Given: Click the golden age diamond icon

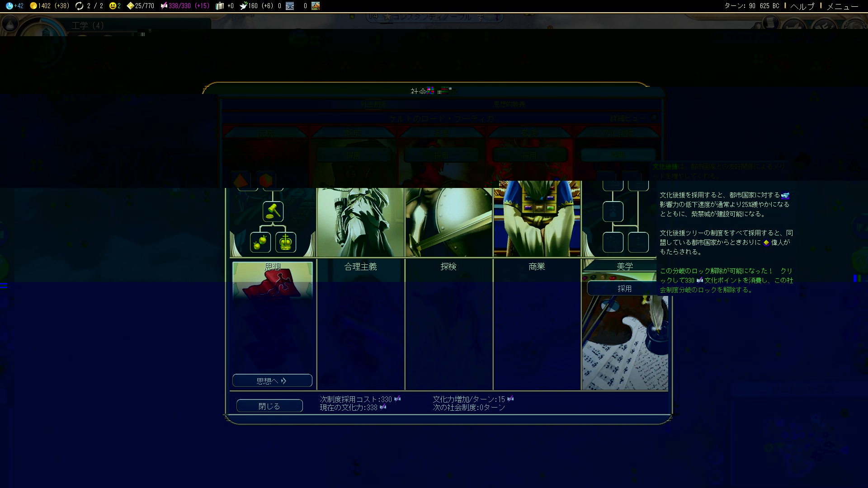Looking at the screenshot, I should tap(130, 6).
